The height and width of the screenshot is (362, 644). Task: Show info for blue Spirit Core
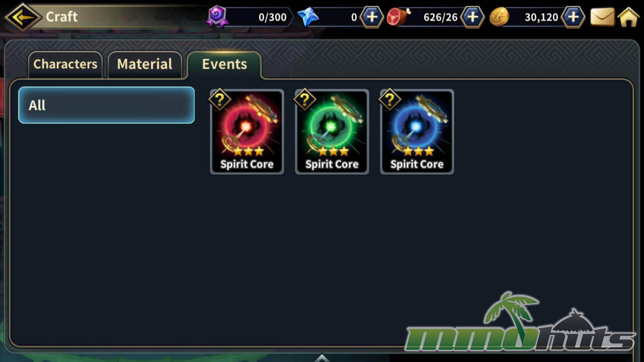(389, 100)
